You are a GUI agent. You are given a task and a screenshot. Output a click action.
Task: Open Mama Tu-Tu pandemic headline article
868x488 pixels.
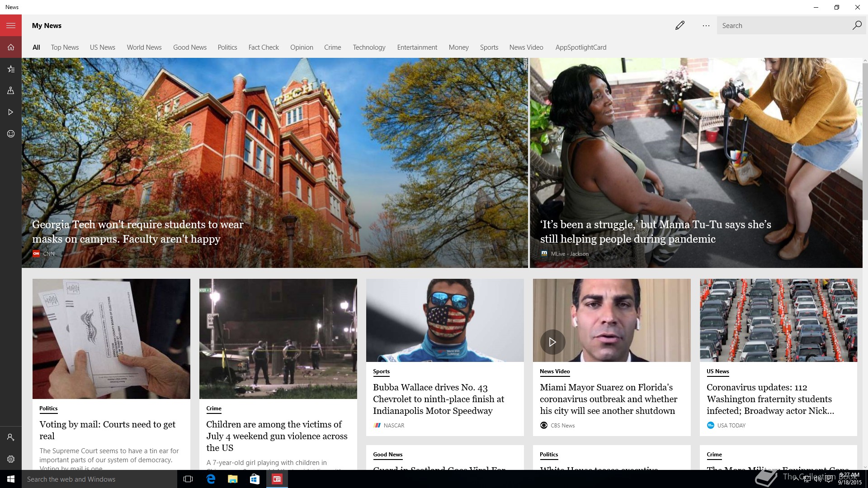(x=656, y=232)
